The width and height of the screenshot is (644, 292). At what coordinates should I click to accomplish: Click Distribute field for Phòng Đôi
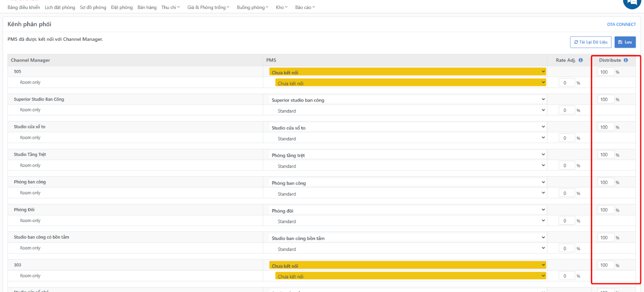(606, 210)
